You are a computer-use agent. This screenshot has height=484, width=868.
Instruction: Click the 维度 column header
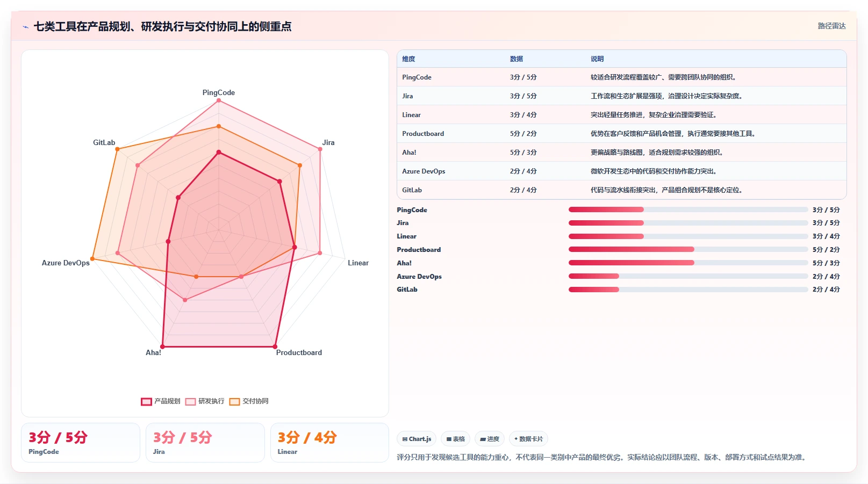click(408, 59)
